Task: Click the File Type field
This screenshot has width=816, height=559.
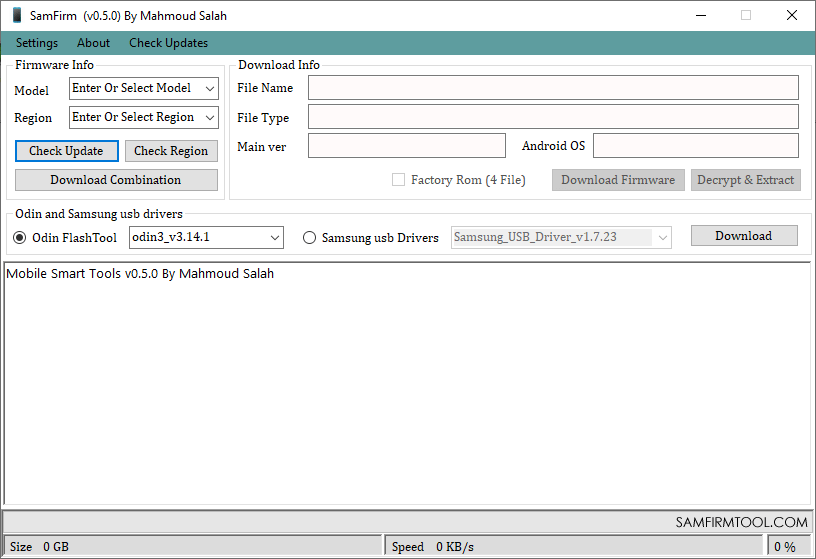Action: click(553, 117)
